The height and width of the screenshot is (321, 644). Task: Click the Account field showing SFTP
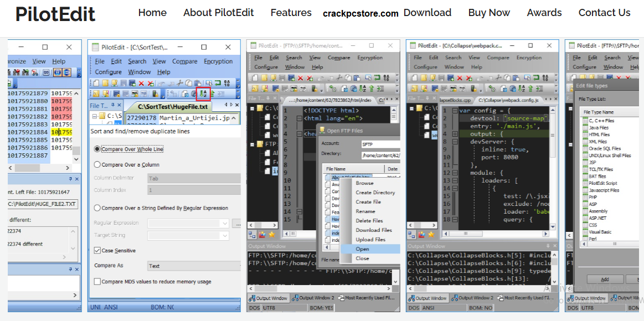click(380, 144)
